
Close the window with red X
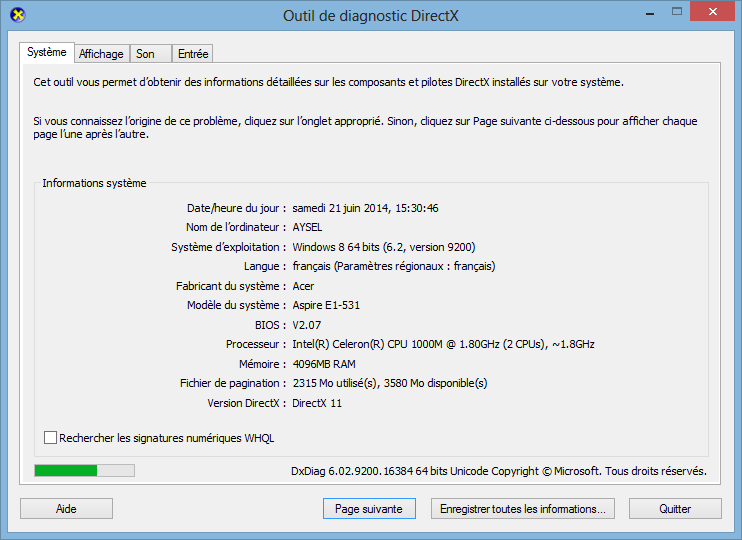[713, 12]
